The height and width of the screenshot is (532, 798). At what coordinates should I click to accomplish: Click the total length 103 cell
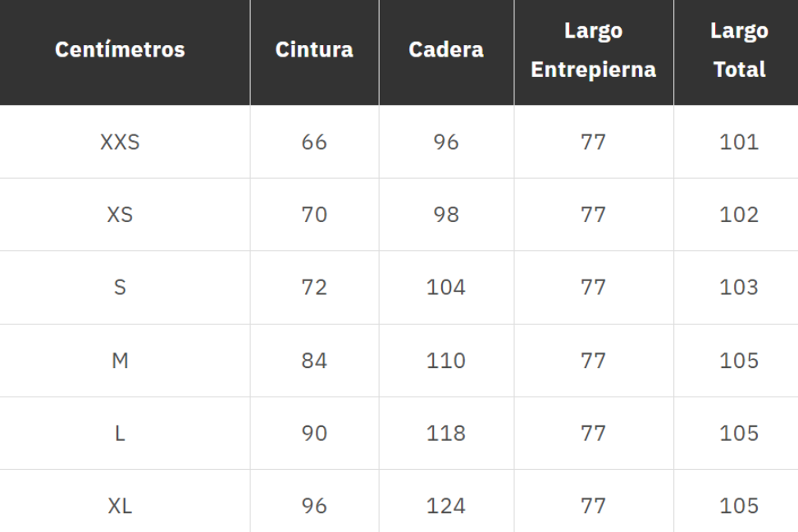[x=739, y=288]
